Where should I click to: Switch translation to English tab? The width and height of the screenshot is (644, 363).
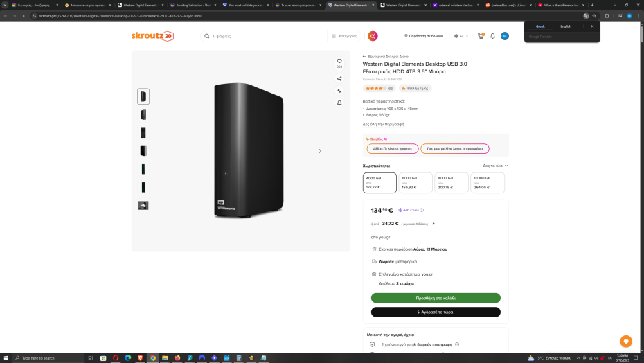point(566,26)
